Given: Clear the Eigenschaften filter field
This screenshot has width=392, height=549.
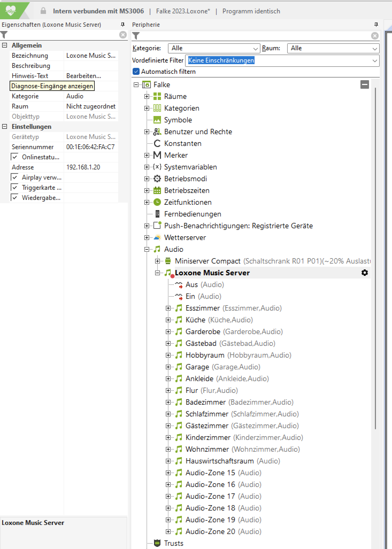Looking at the screenshot, I should click(x=123, y=35).
